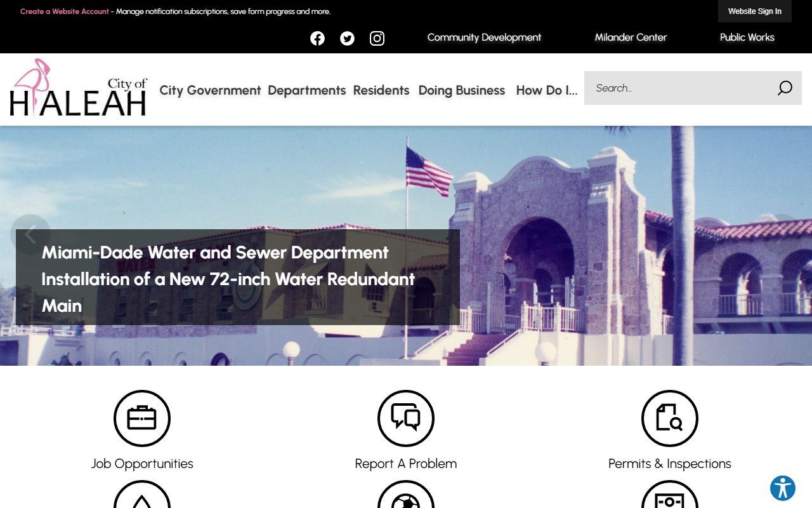The image size is (812, 508).
Task: Click Create a Website Account link
Action: point(65,11)
